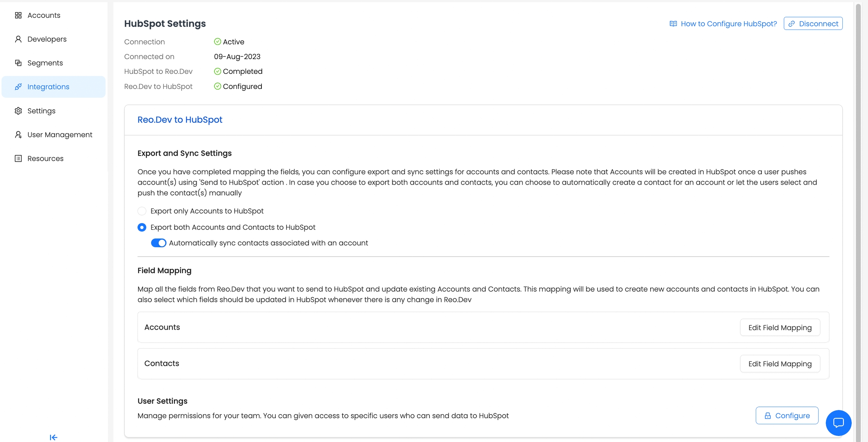Collapse the sidebar with arrow icon
The width and height of the screenshot is (868, 442).
click(53, 437)
